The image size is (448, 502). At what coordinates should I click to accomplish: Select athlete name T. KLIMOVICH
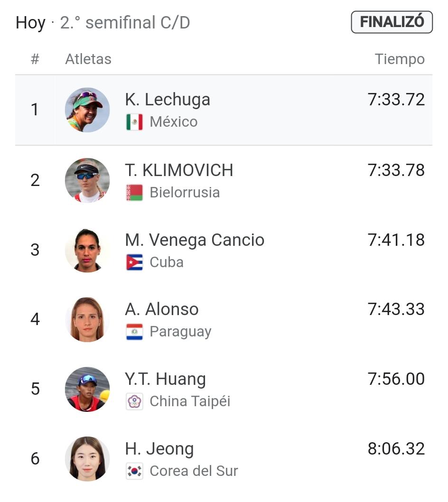click(179, 170)
